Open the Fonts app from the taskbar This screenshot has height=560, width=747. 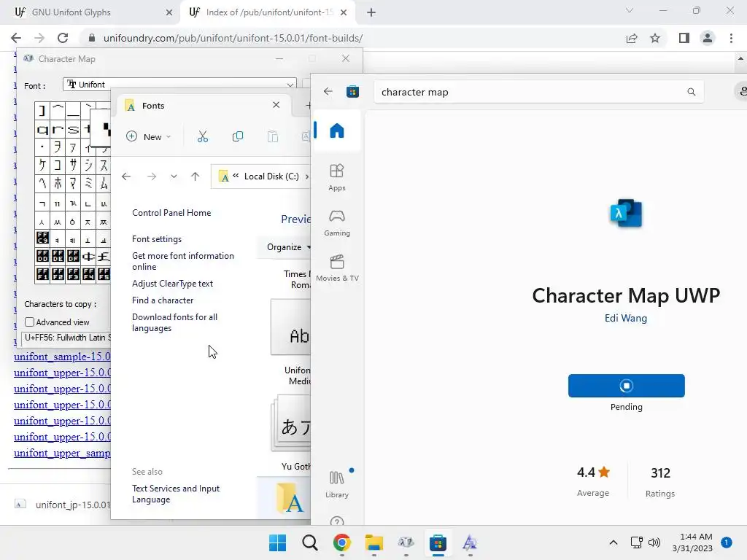470,542
